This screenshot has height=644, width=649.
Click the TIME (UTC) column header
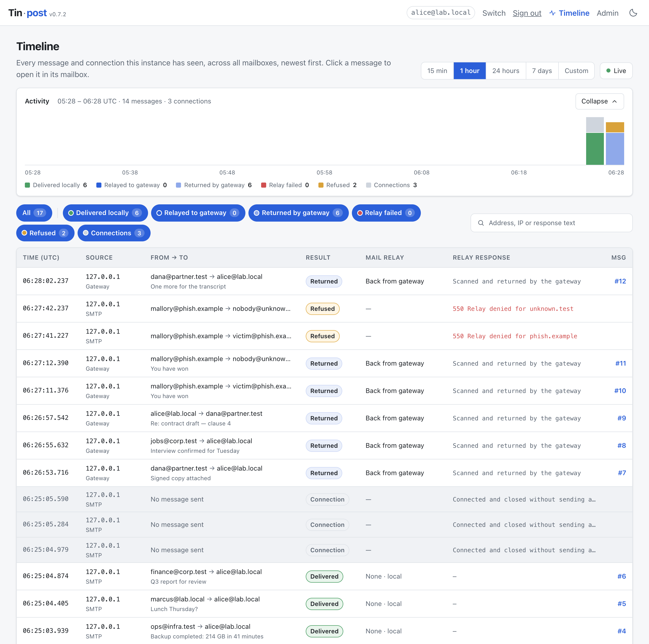point(41,258)
